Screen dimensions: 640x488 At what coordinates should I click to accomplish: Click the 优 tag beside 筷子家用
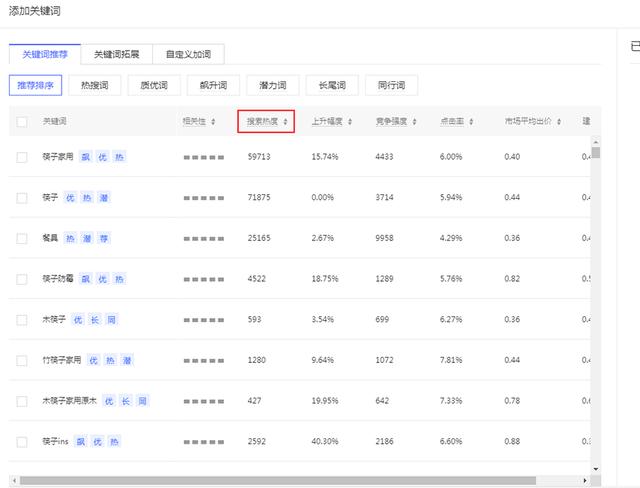point(102,157)
